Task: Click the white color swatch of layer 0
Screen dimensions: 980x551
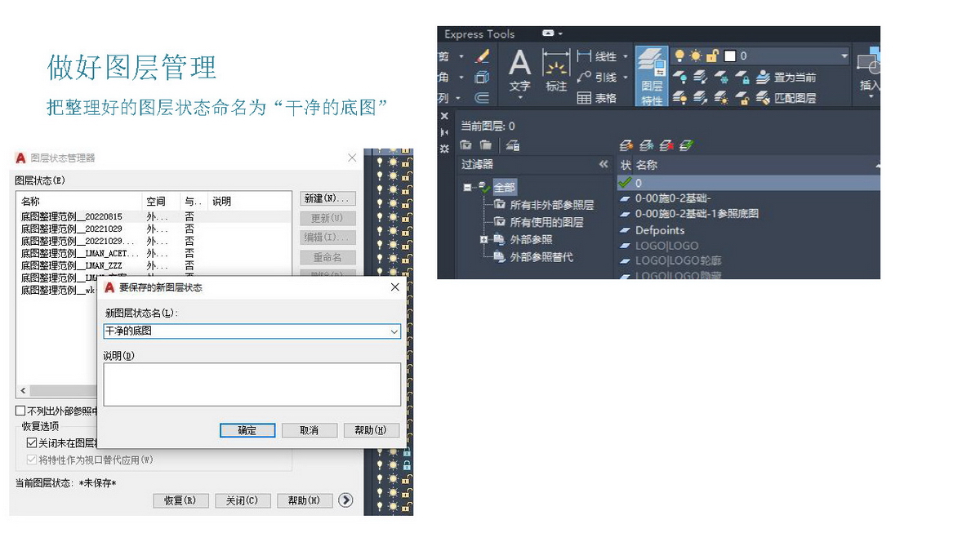Action: (729, 56)
